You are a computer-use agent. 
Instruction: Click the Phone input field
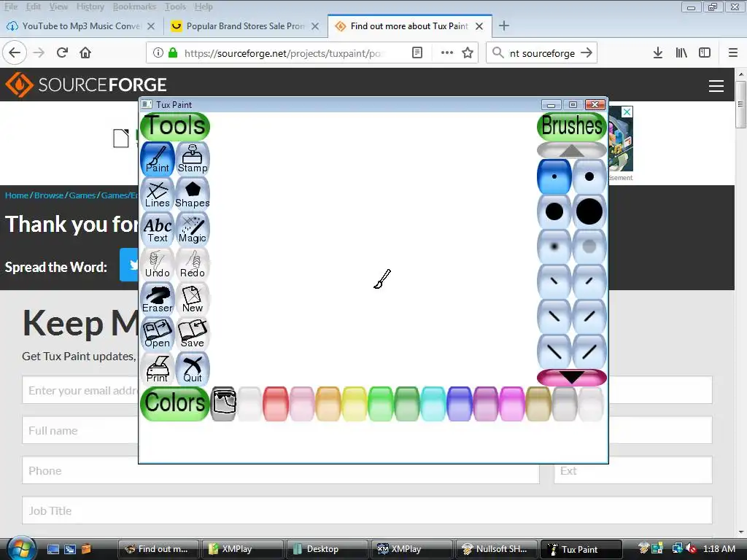(281, 470)
